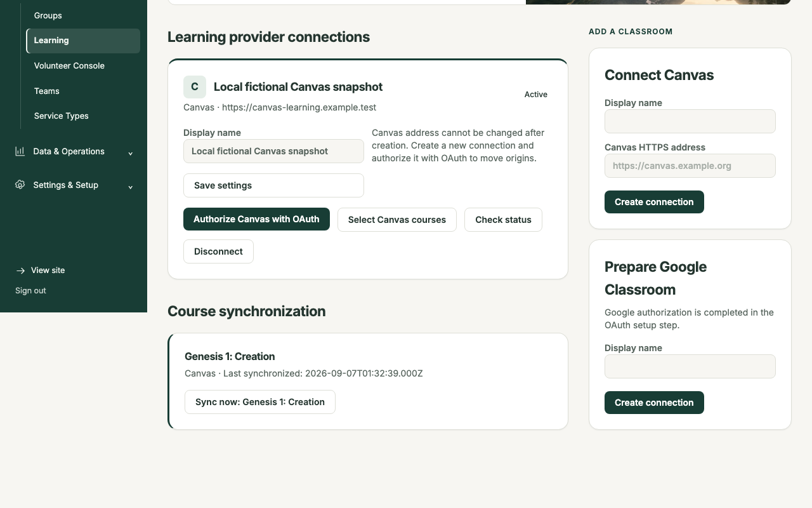The width and height of the screenshot is (812, 508).
Task: Focus Connect Canvas Display name field
Action: pyautogui.click(x=690, y=121)
